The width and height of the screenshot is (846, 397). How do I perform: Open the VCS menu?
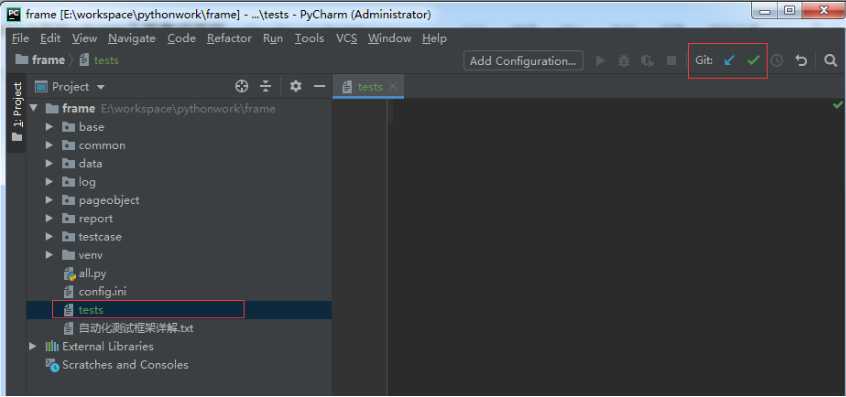click(346, 38)
